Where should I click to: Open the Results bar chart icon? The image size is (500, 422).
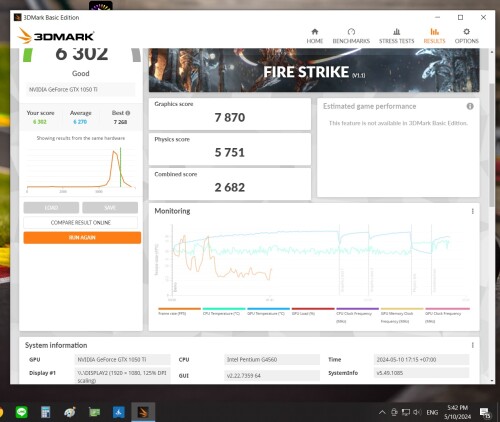pyautogui.click(x=434, y=32)
